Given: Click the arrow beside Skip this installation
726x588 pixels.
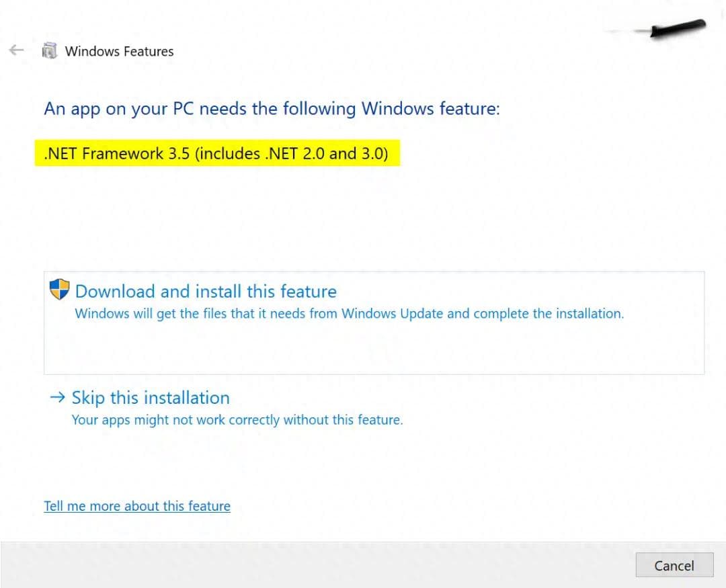Looking at the screenshot, I should [57, 397].
